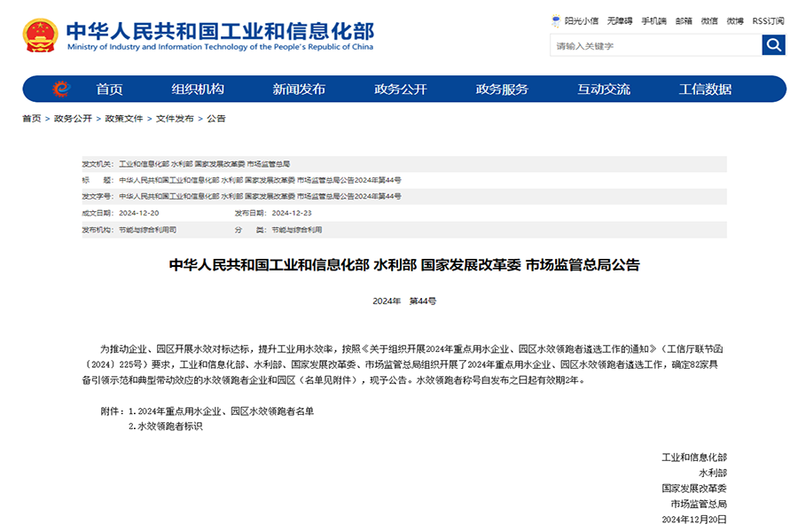
Task: Click the 无障碍 accessibility link
Action: pyautogui.click(x=620, y=21)
